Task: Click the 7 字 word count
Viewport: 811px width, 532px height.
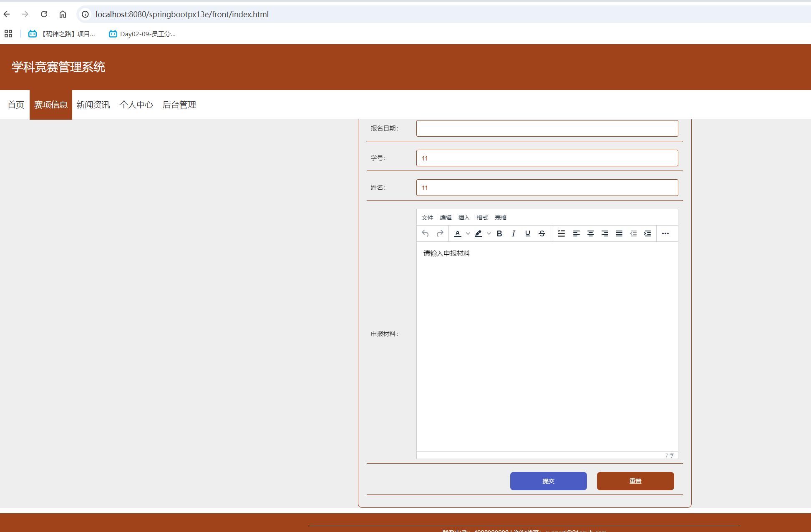Action: tap(670, 455)
